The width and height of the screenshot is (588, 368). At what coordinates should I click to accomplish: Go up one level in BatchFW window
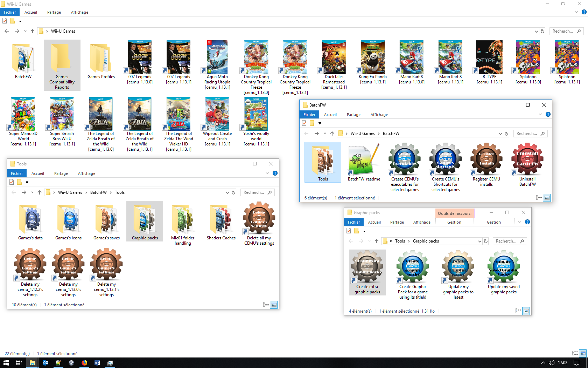click(x=332, y=134)
